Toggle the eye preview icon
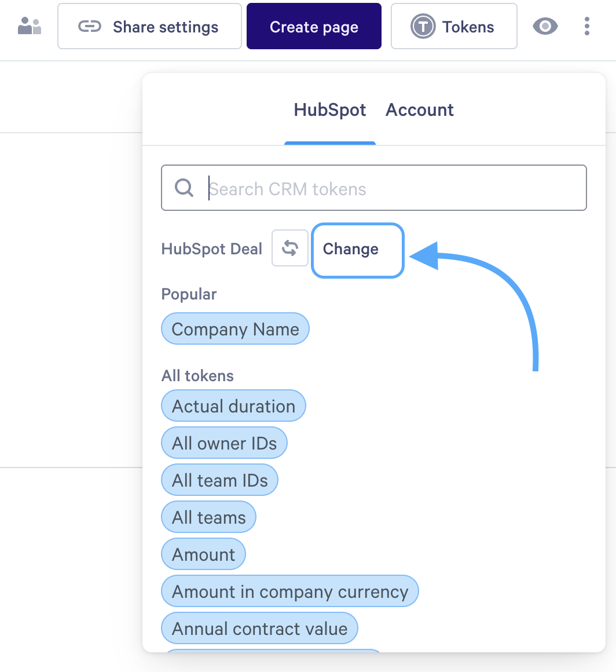 [x=545, y=26]
